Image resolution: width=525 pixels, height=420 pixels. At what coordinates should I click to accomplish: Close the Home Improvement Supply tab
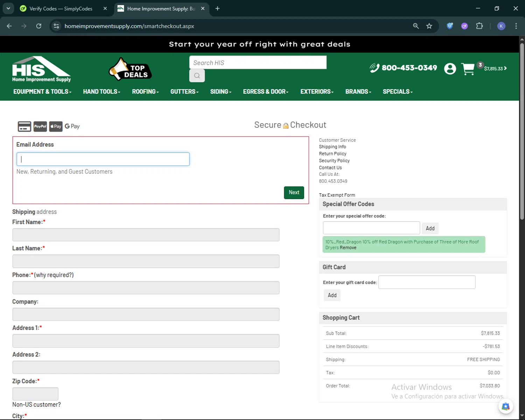[203, 8]
